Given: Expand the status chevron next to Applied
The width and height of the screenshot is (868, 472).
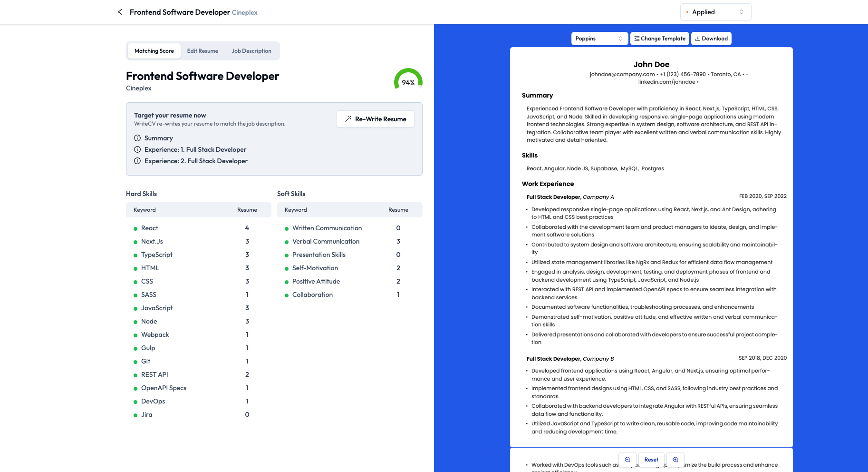Looking at the screenshot, I should tap(742, 12).
